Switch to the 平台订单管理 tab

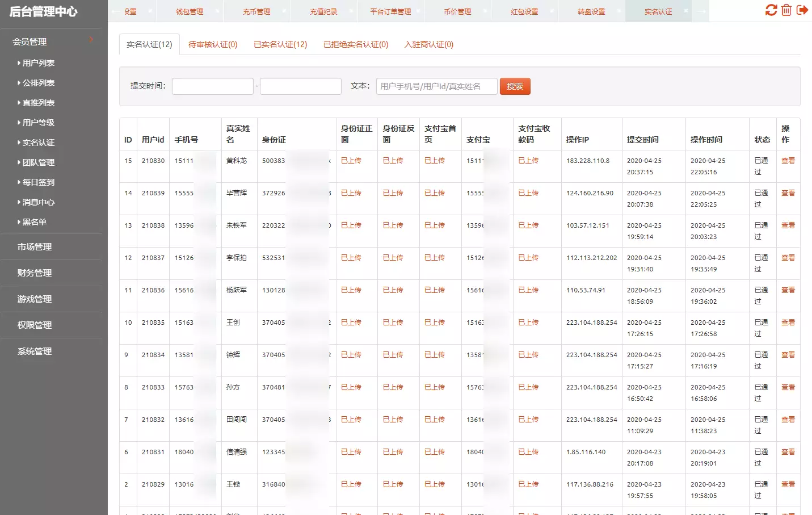point(390,12)
